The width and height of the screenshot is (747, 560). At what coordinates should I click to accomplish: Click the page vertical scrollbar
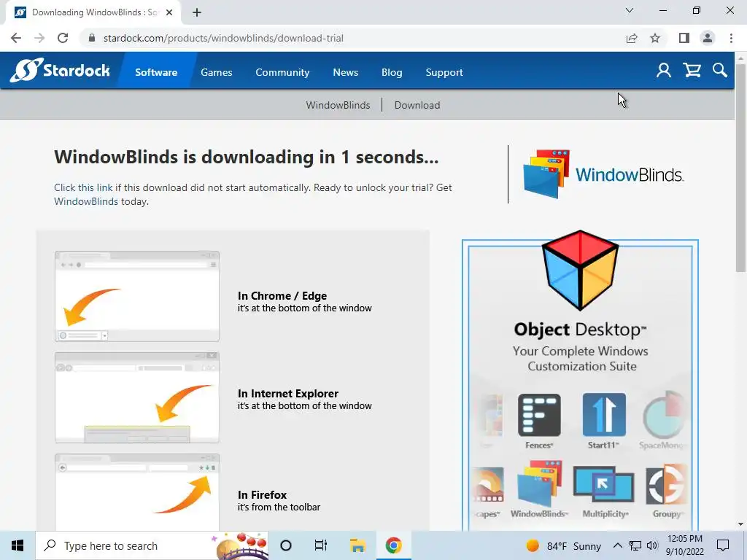[740, 167]
